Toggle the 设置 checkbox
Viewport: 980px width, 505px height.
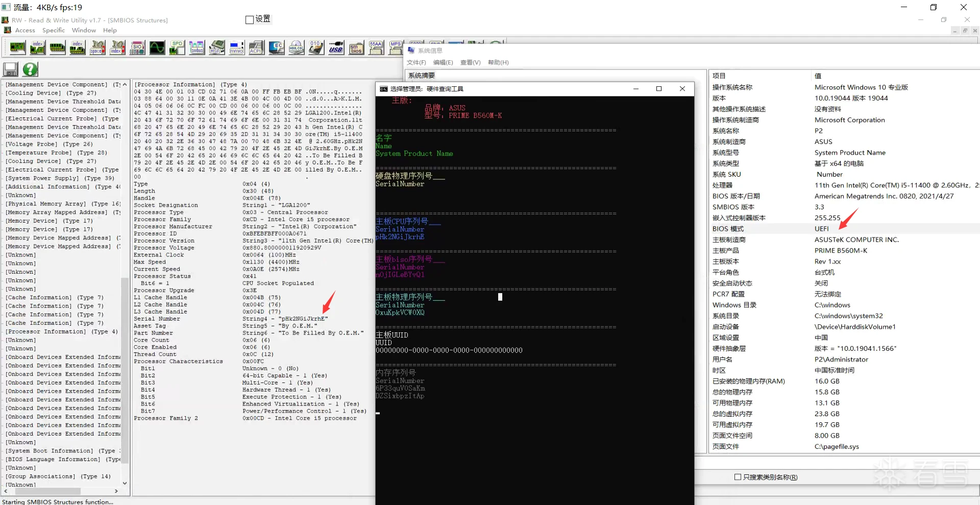click(x=250, y=19)
